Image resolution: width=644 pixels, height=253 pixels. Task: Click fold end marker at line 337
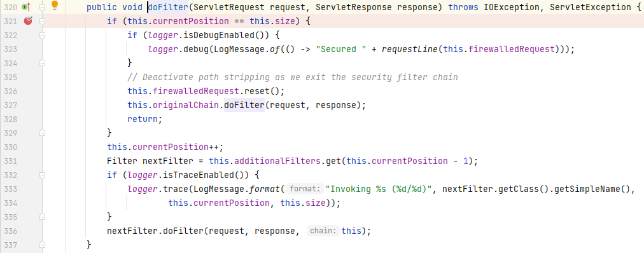click(42, 244)
